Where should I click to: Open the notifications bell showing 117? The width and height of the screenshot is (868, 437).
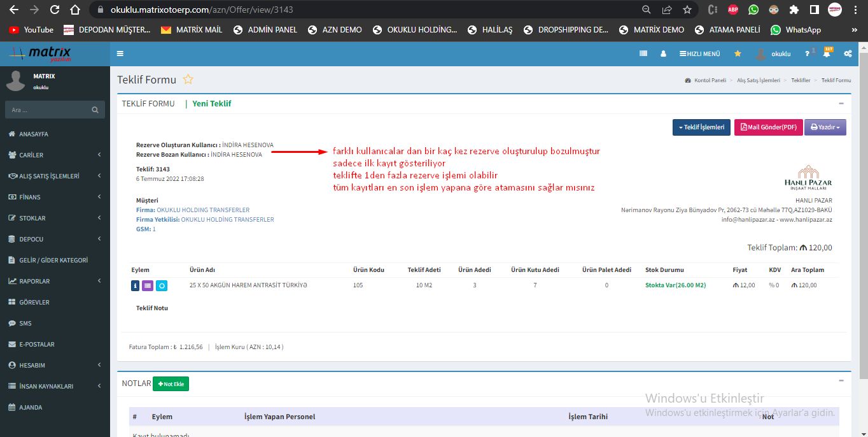pos(827,54)
